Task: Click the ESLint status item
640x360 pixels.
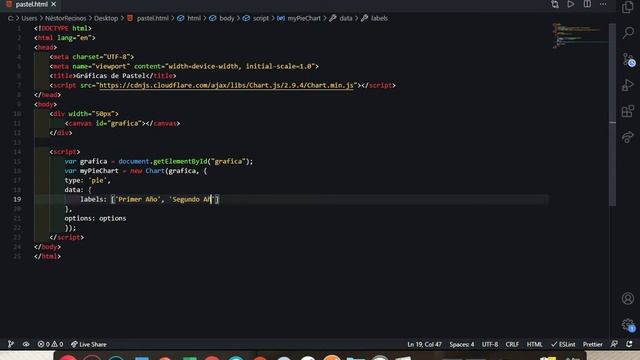Action: [x=563, y=344]
